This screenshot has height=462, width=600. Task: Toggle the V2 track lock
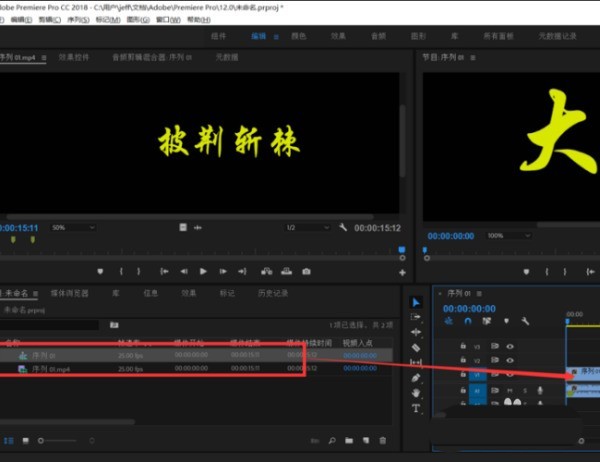tap(464, 361)
